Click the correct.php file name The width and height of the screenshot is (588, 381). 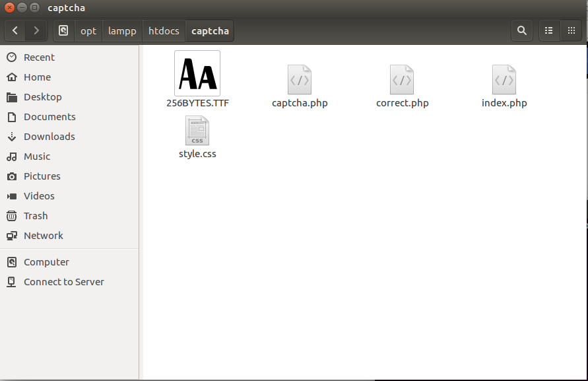point(402,103)
